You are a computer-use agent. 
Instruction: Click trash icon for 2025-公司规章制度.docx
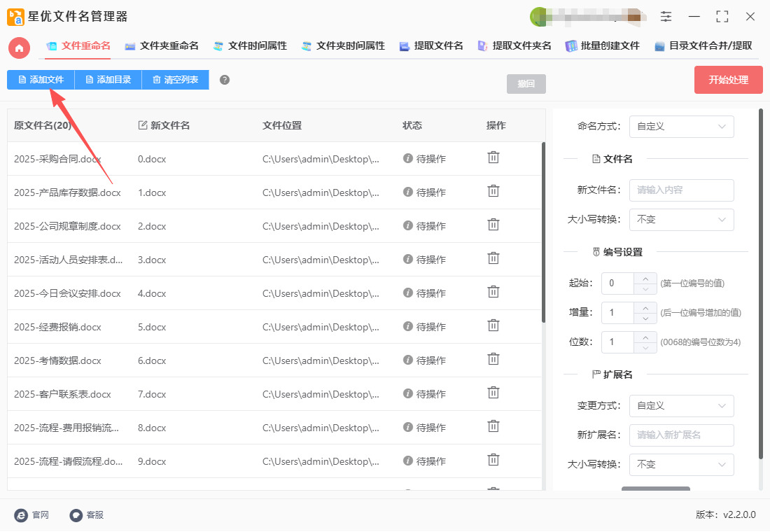point(493,225)
